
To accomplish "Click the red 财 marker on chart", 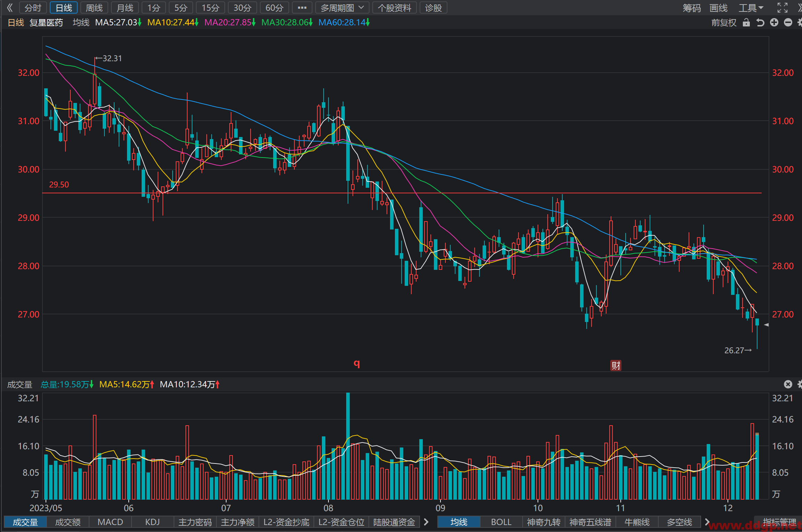I will [x=616, y=365].
